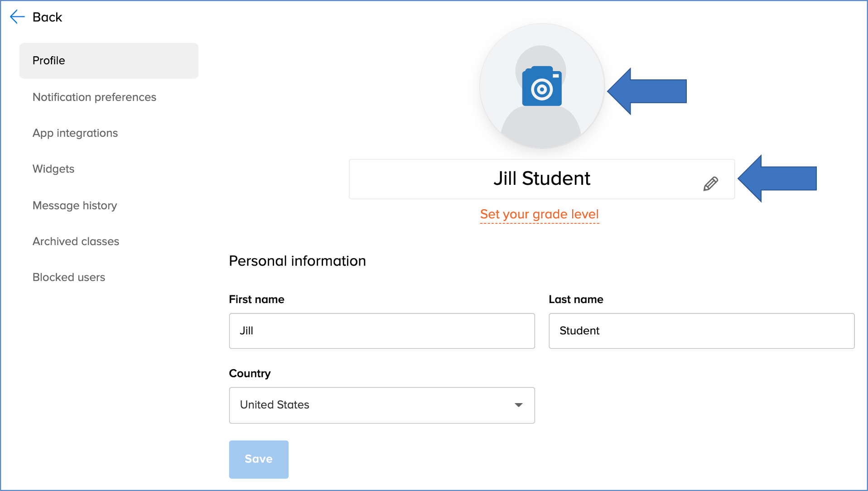Click the pencil edit icon beside the name
This screenshot has height=491, width=868.
coord(710,183)
